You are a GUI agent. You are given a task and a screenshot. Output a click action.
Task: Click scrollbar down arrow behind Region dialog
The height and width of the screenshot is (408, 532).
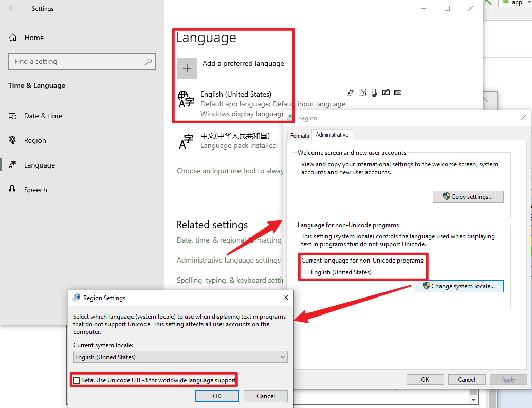(x=473, y=399)
